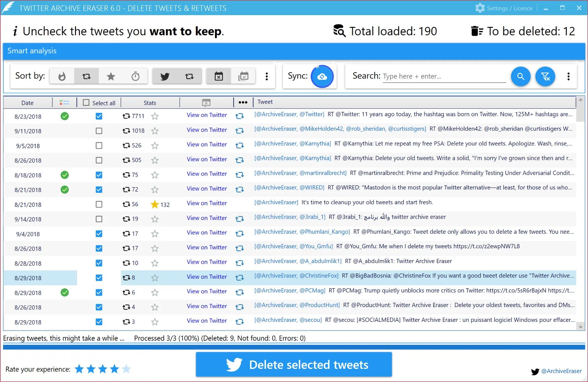This screenshot has width=588, height=382.
Task: Check the tweet with 1018 retweets
Action: pyautogui.click(x=99, y=131)
